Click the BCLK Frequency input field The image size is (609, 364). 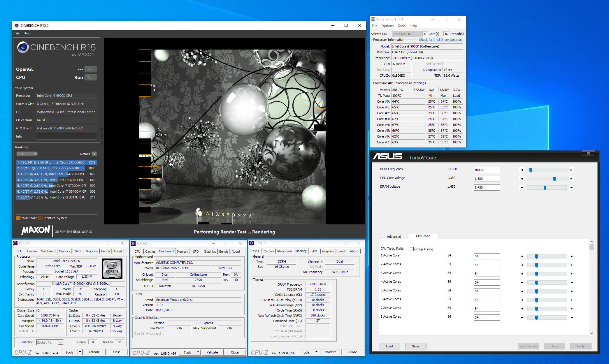[x=487, y=170]
